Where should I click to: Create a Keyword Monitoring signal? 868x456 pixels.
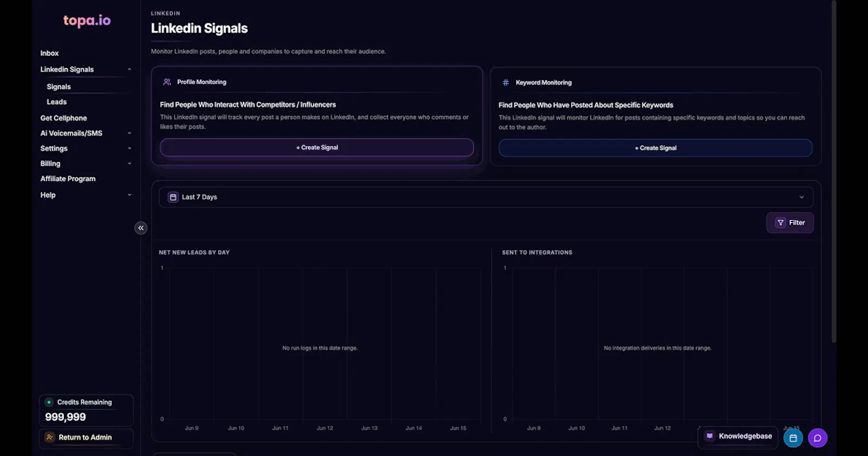pyautogui.click(x=655, y=148)
